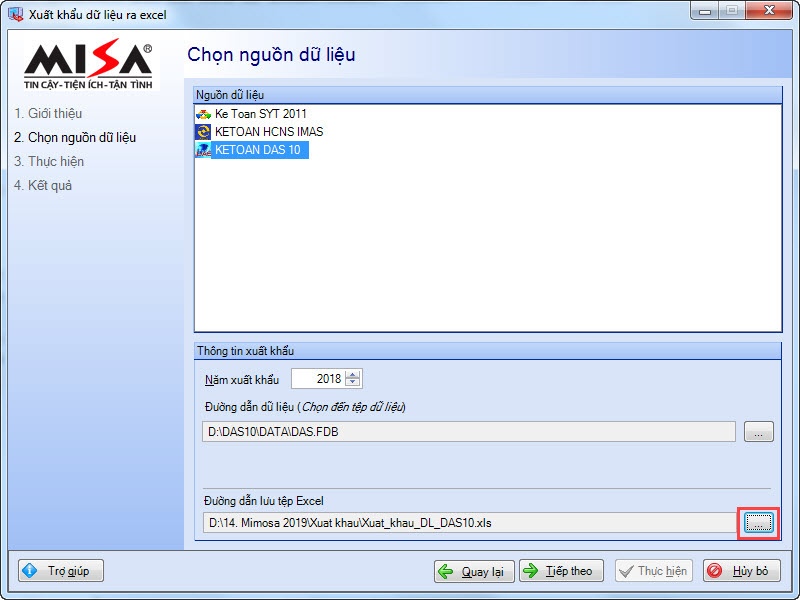
Task: Click the Đường dẫn dữ liệu label
Action: [305, 407]
